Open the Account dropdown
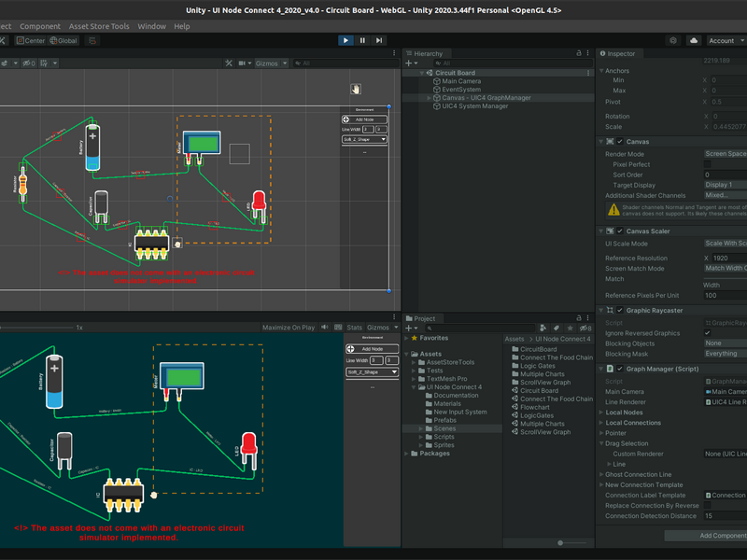 (x=726, y=40)
